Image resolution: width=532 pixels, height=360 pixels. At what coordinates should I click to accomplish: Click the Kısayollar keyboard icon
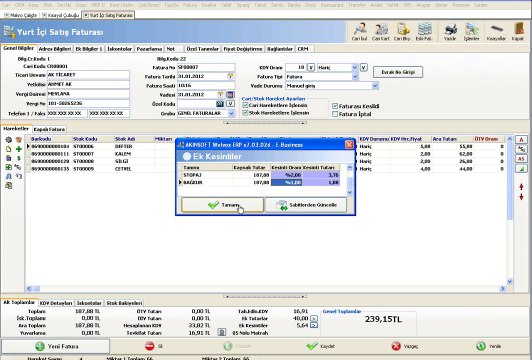[x=496, y=31]
